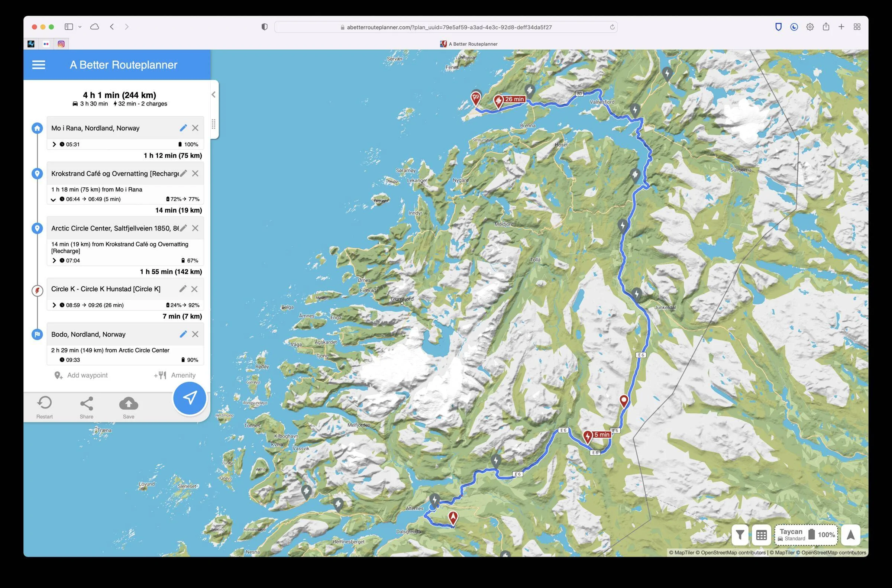Image resolution: width=892 pixels, height=588 pixels.
Task: Open the sidebar options dropdown arrow
Action: point(80,27)
